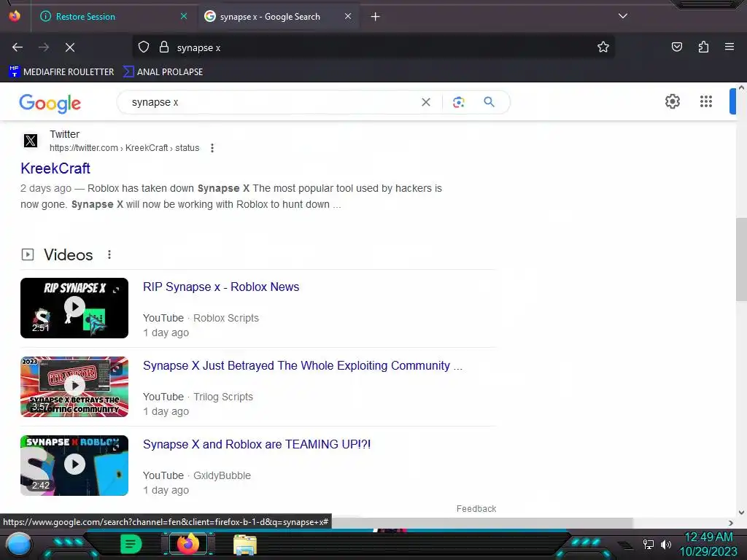747x560 pixels.
Task: Open the Google apps grid
Action: [706, 101]
